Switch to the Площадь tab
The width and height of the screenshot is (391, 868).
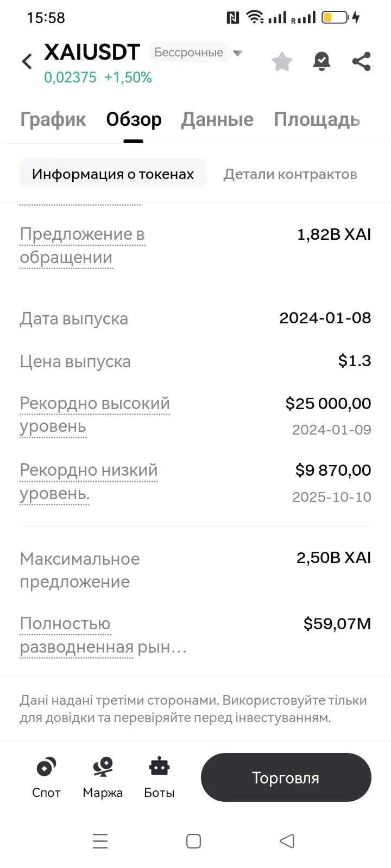pyautogui.click(x=317, y=119)
